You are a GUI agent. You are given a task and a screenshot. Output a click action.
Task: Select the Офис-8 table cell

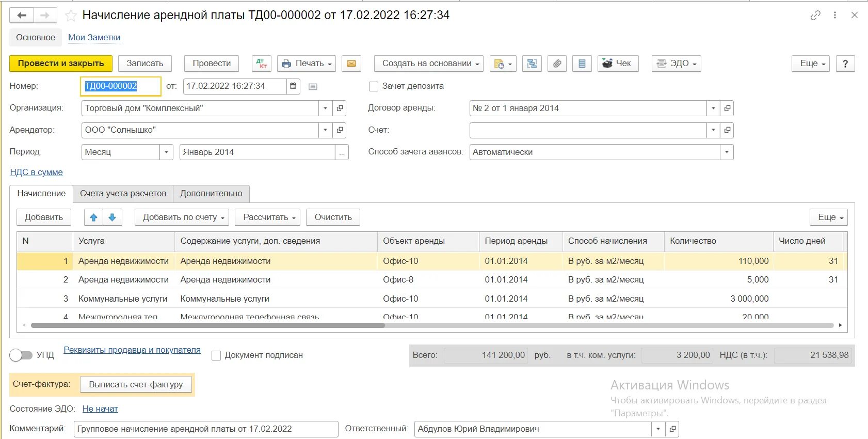(428, 280)
